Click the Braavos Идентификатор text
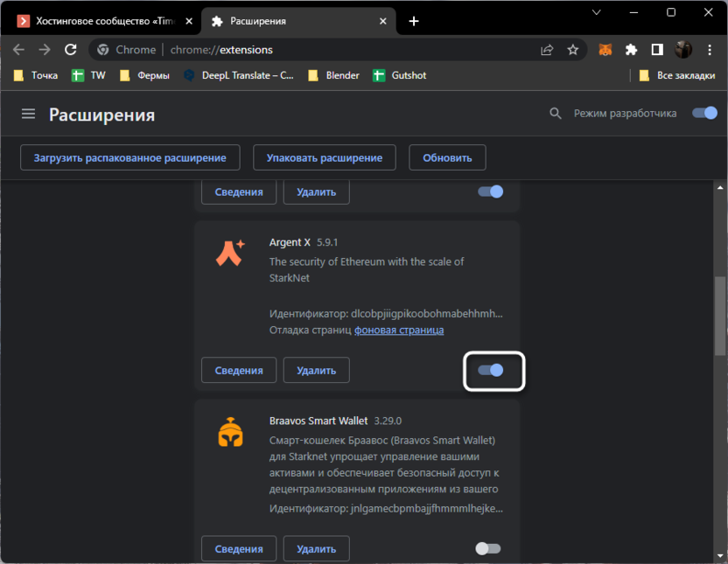The image size is (728, 564). coord(386,509)
